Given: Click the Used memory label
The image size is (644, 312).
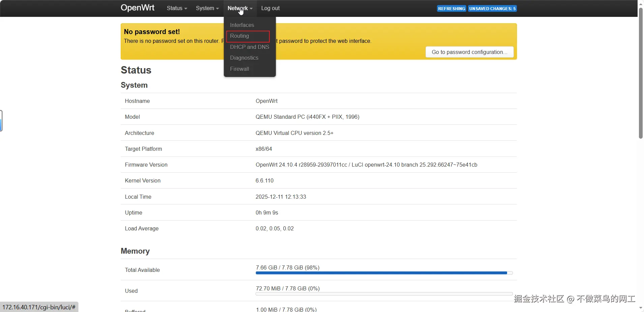Looking at the screenshot, I should point(131,291).
